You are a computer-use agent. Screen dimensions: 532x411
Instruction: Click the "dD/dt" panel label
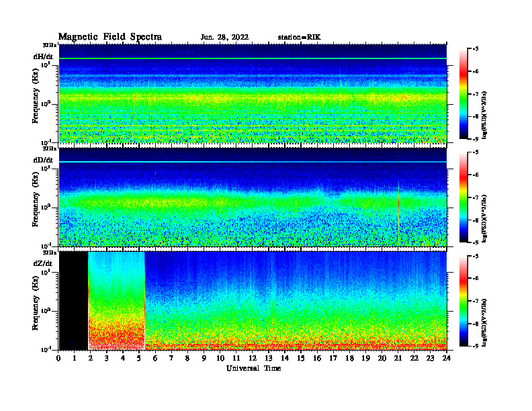point(43,160)
